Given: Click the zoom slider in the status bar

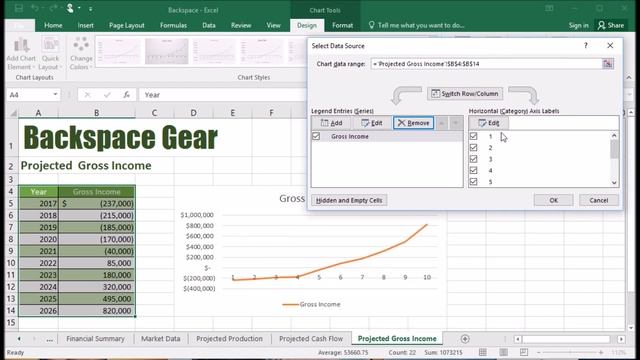Looking at the screenshot, I should coord(570,352).
